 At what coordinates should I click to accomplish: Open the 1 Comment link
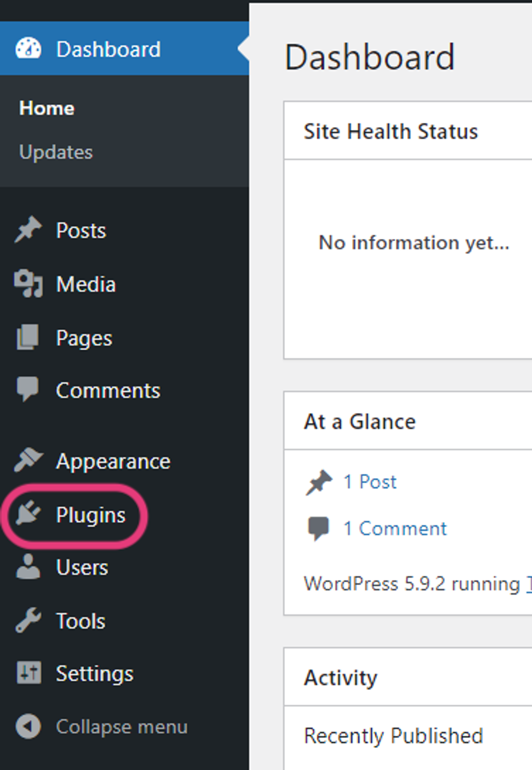[395, 527]
